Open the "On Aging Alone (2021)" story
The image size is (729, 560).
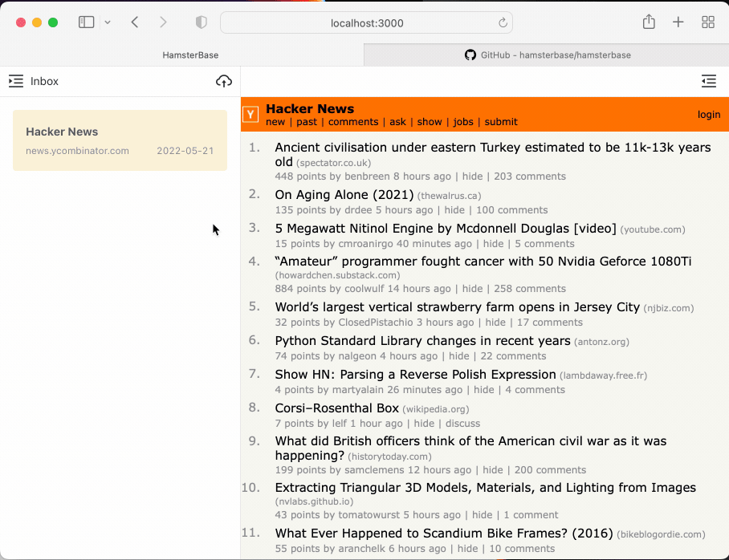click(x=344, y=195)
